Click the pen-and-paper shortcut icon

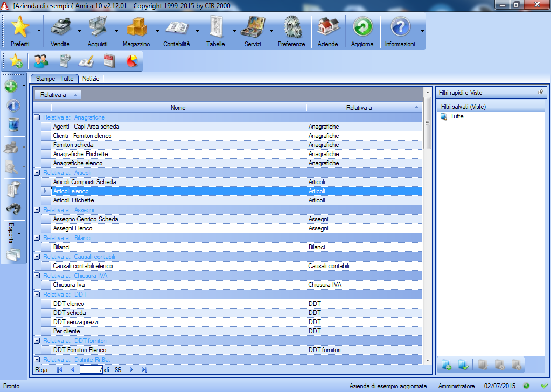pyautogui.click(x=86, y=61)
